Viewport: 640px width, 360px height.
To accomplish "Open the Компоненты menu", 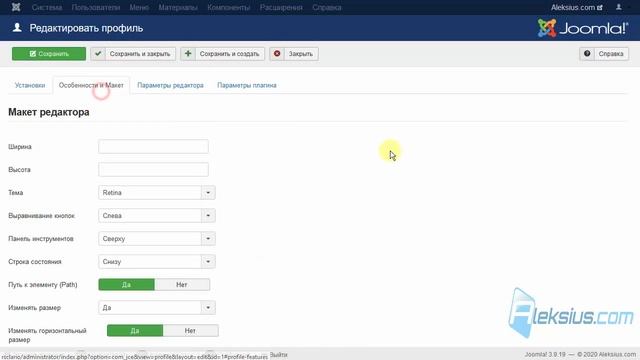I will point(229,7).
